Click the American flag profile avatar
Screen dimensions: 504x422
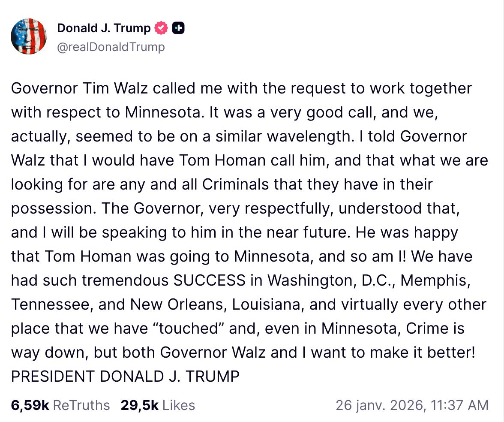28,36
